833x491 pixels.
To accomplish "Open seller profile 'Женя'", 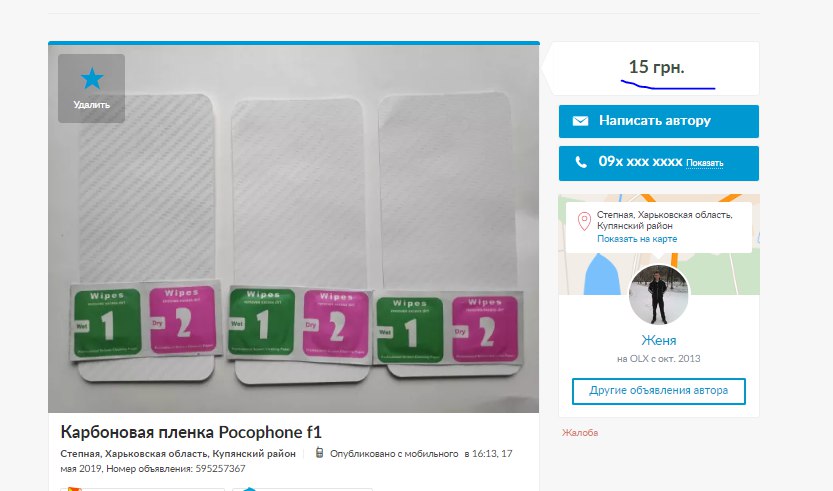I will point(658,340).
